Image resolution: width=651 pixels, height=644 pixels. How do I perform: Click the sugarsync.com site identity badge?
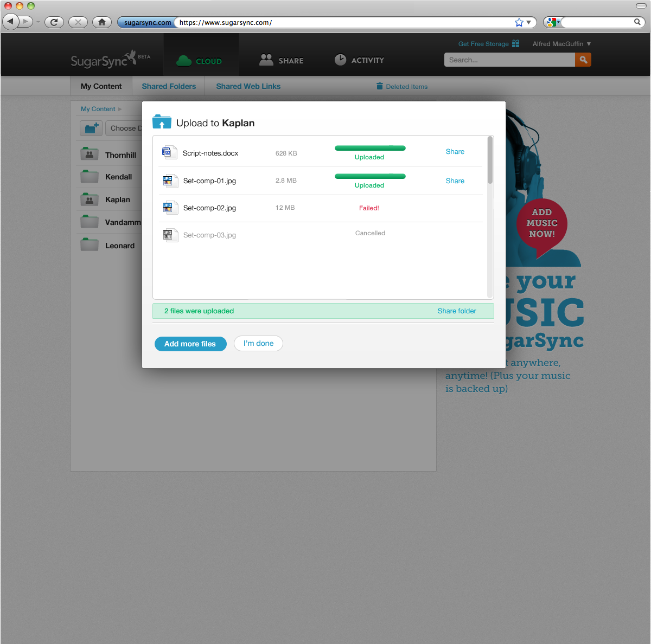tap(147, 22)
